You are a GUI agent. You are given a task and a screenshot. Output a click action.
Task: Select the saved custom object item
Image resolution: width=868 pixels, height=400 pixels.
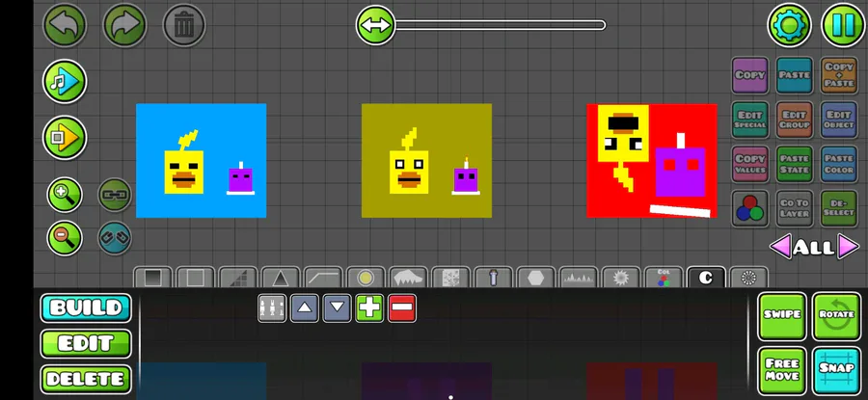tap(272, 308)
